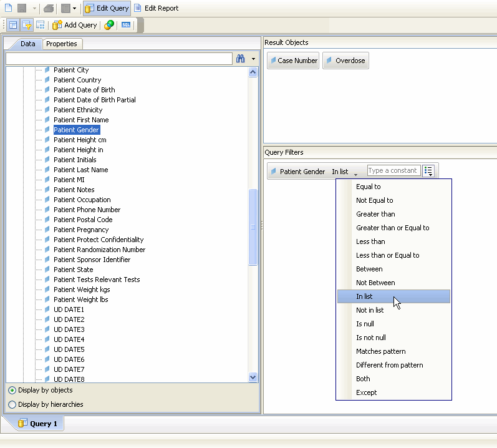Open list of values icon in filter
The width and height of the screenshot is (497, 448).
coord(428,171)
